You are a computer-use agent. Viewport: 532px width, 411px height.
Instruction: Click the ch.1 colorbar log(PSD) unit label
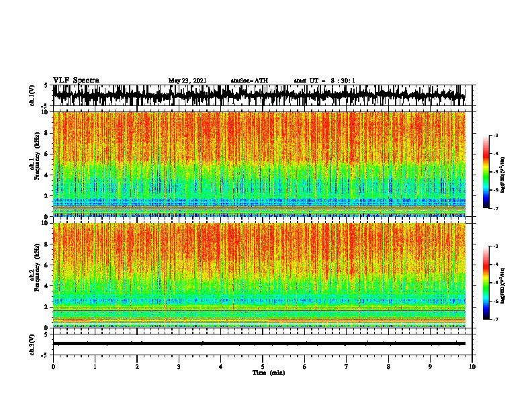[x=503, y=175]
